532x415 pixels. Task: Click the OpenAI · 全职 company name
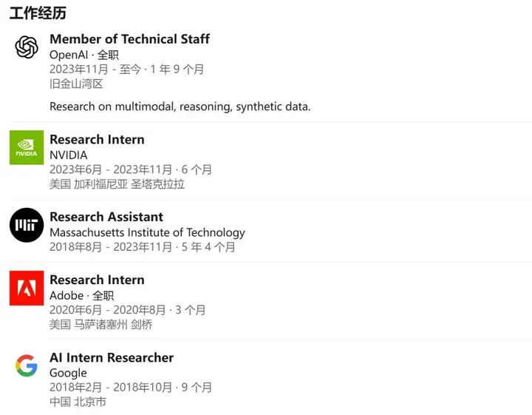click(x=84, y=55)
